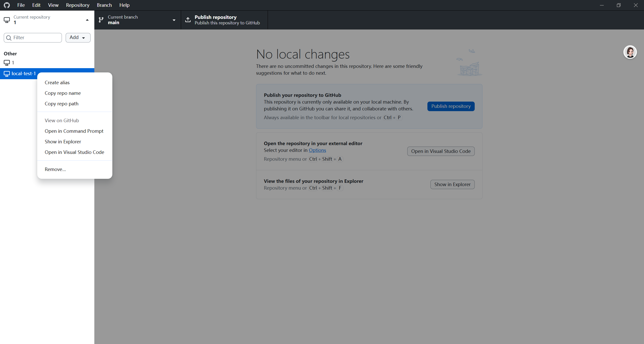Click the magnifier icon in the Filter box
The height and width of the screenshot is (344, 644).
[x=9, y=38]
